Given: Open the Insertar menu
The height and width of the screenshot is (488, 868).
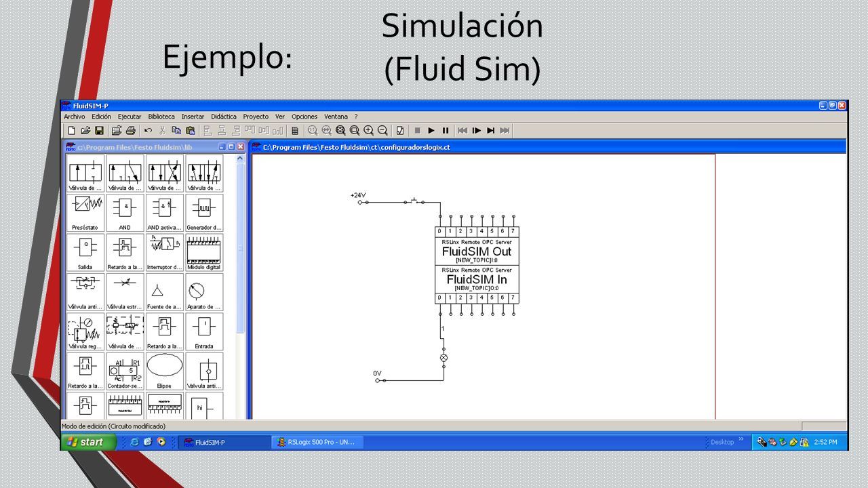Looking at the screenshot, I should (x=193, y=117).
